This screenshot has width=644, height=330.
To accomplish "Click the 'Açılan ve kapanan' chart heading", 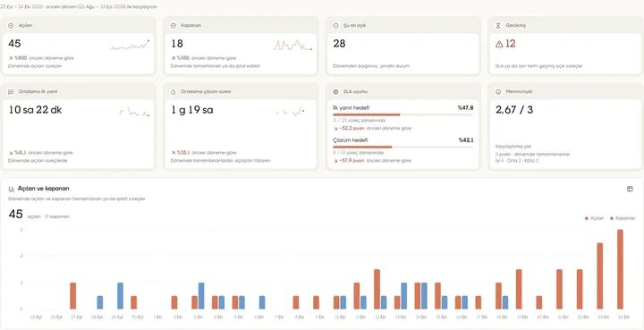I will [x=44, y=189].
